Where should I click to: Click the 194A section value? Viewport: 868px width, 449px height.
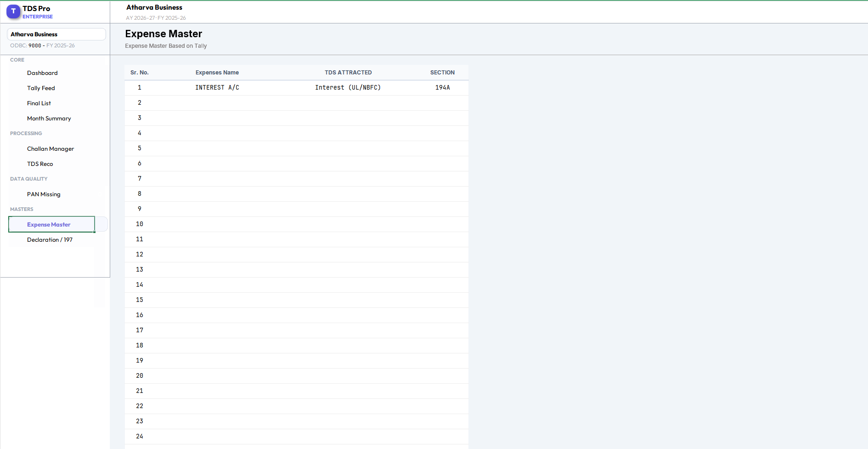(442, 87)
